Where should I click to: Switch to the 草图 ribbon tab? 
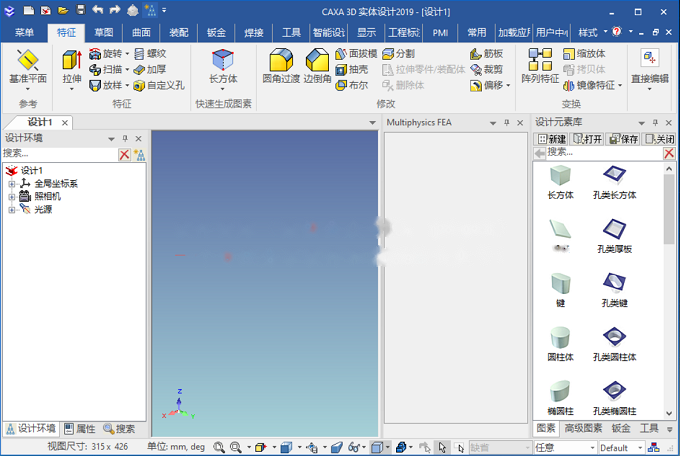pos(104,33)
